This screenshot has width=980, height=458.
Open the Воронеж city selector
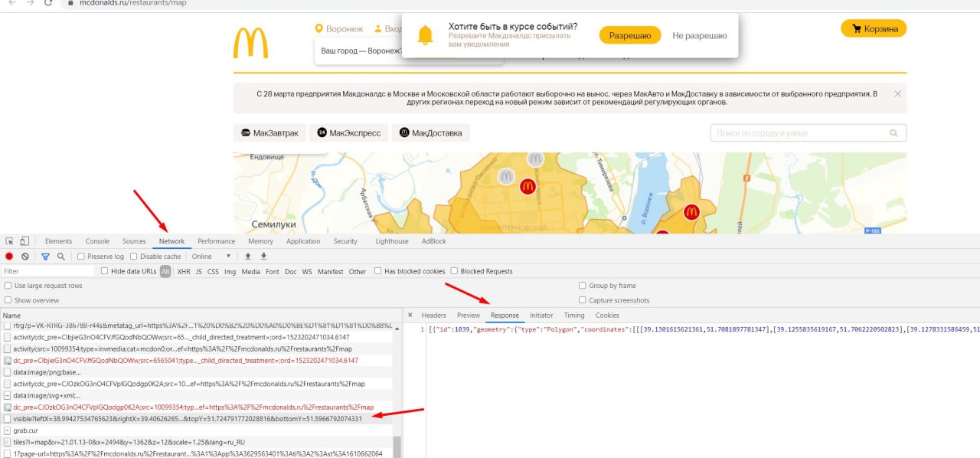coord(339,29)
